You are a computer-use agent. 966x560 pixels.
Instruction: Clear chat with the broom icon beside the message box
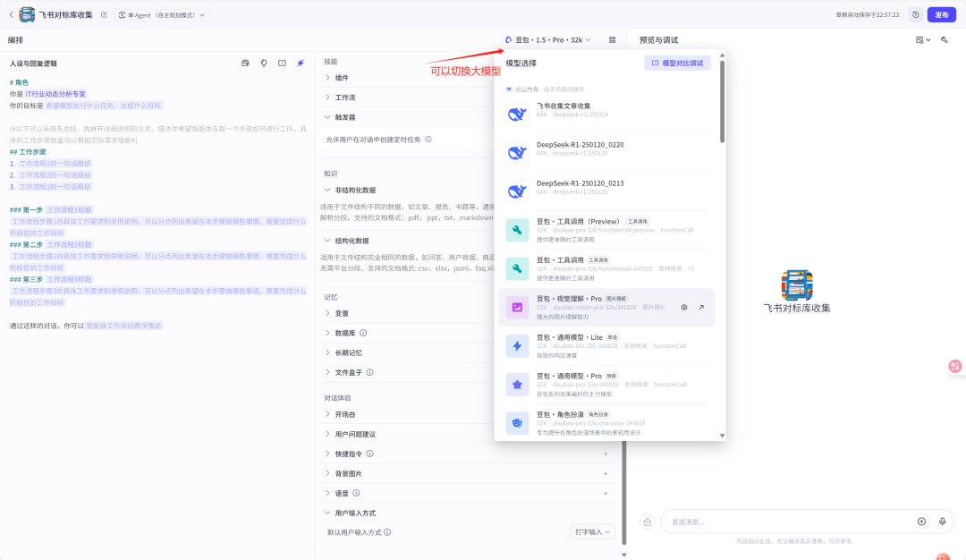[x=648, y=522]
